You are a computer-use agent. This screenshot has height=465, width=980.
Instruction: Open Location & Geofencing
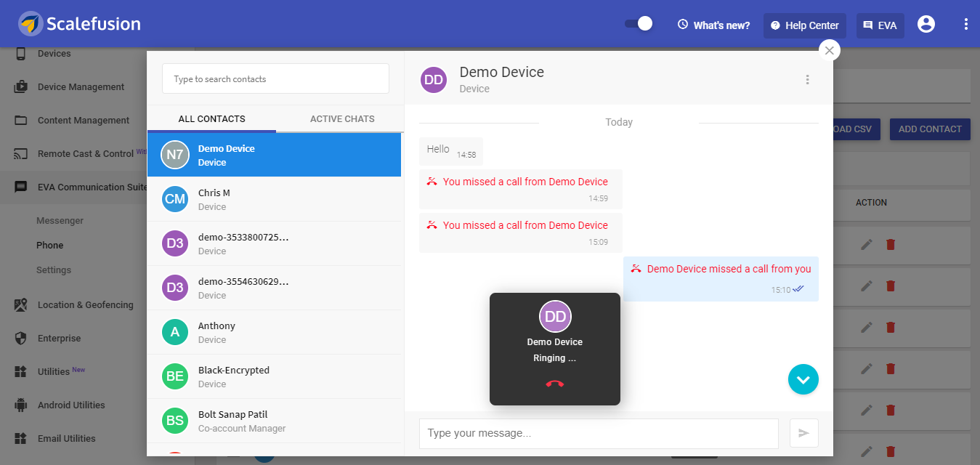[x=86, y=304]
